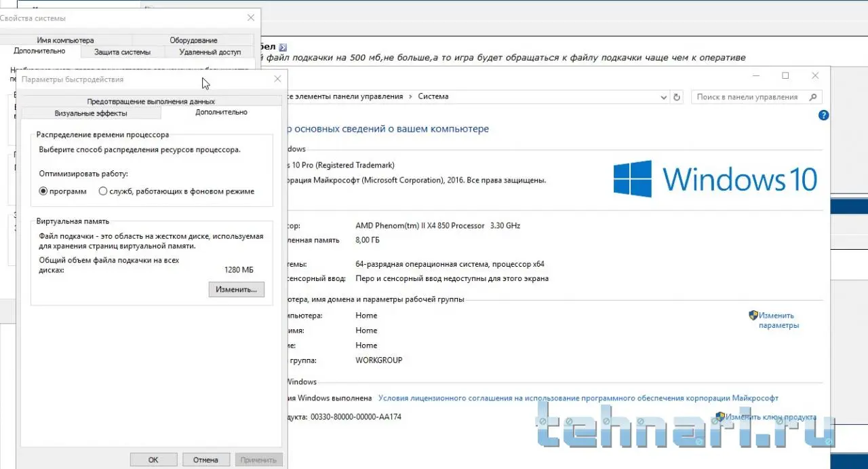Click the 'Оптимизировать работу:' label
This screenshot has width=868, height=469.
83,174
